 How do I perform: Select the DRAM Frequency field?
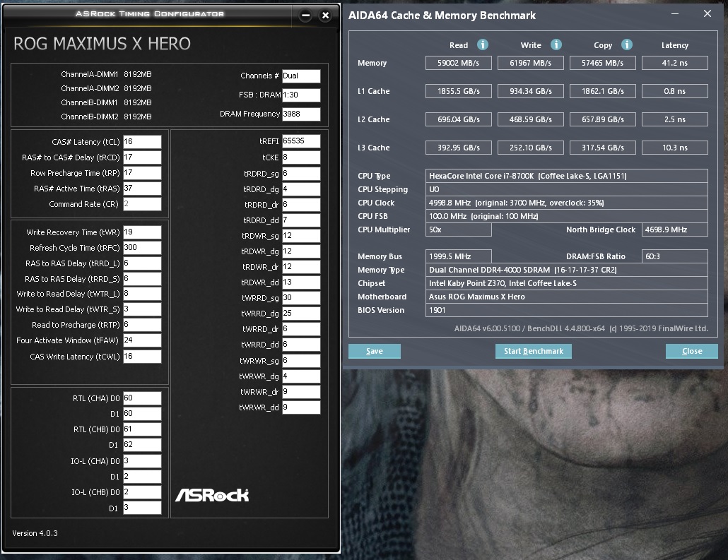point(301,114)
